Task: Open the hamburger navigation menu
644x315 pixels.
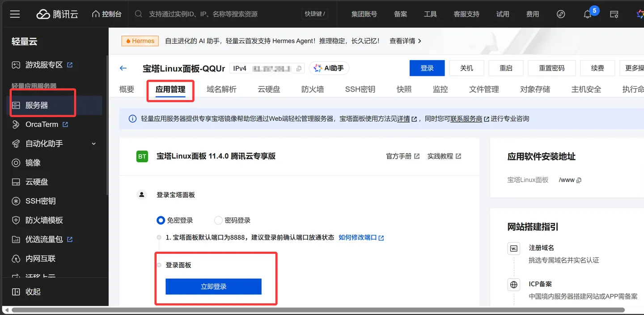Action: click(x=15, y=14)
